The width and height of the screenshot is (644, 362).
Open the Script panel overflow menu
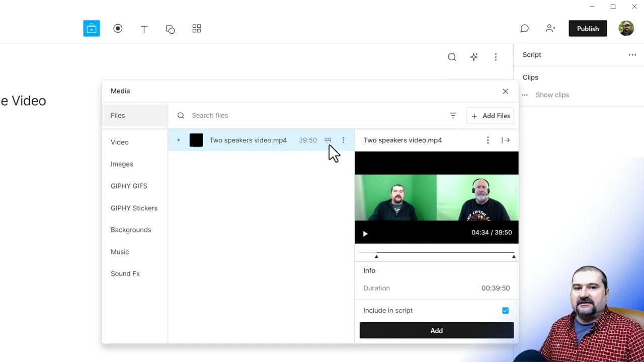pos(632,55)
